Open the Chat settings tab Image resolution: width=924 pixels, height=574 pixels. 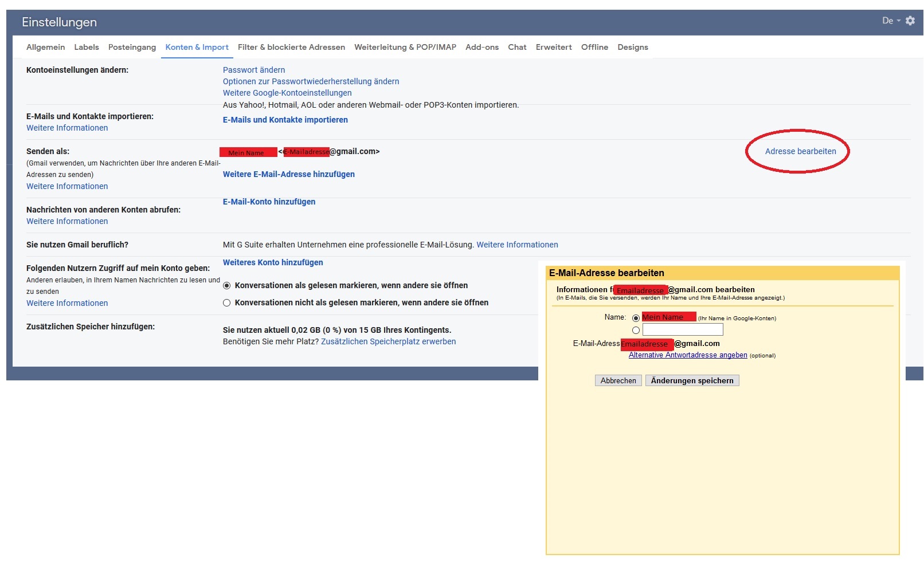(516, 47)
